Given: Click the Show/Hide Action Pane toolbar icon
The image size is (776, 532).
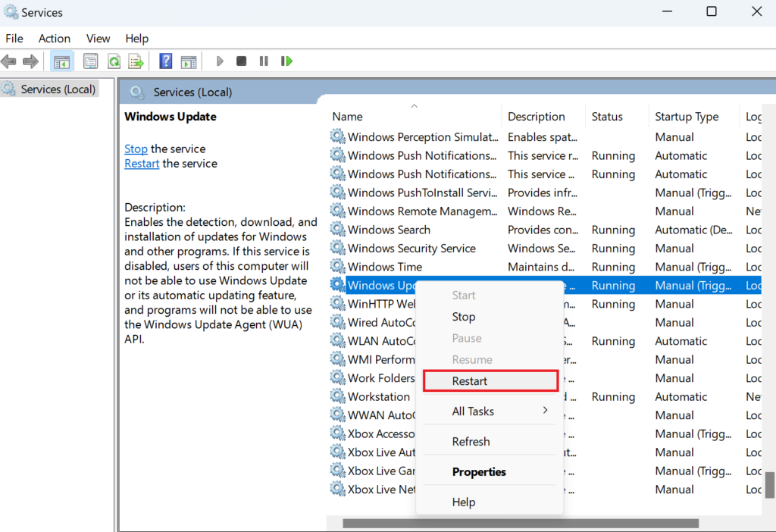Looking at the screenshot, I should [x=189, y=61].
